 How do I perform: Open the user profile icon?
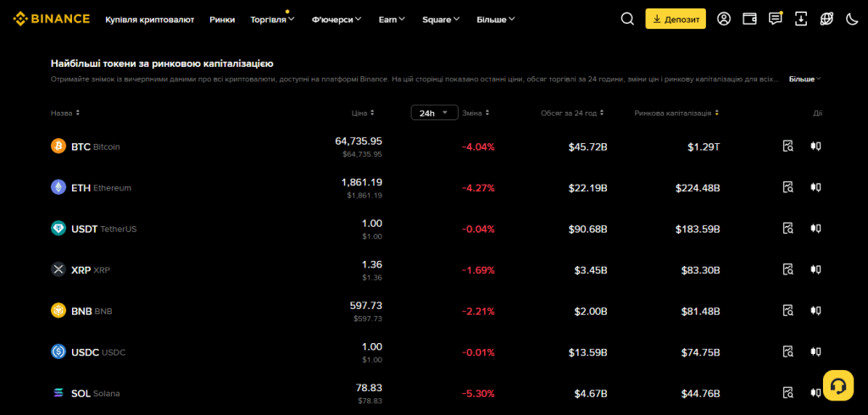click(724, 19)
